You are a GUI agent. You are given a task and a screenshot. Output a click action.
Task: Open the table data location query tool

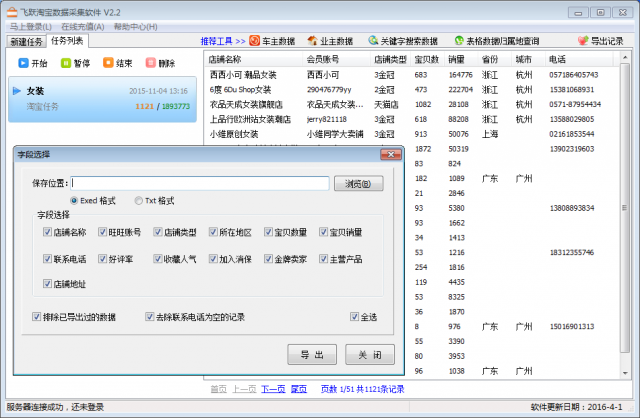[x=497, y=41]
